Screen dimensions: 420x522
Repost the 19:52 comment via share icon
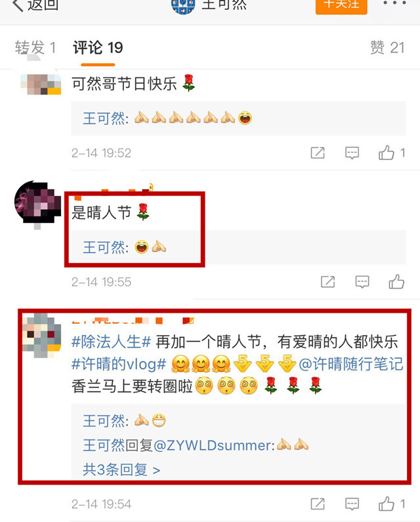pos(318,153)
